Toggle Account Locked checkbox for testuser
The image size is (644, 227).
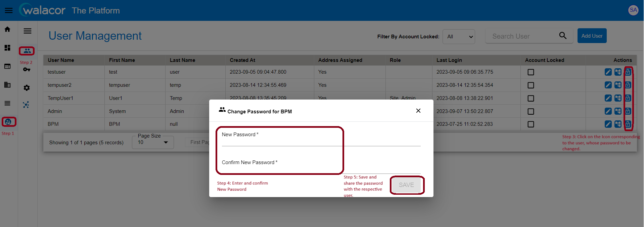(x=531, y=72)
